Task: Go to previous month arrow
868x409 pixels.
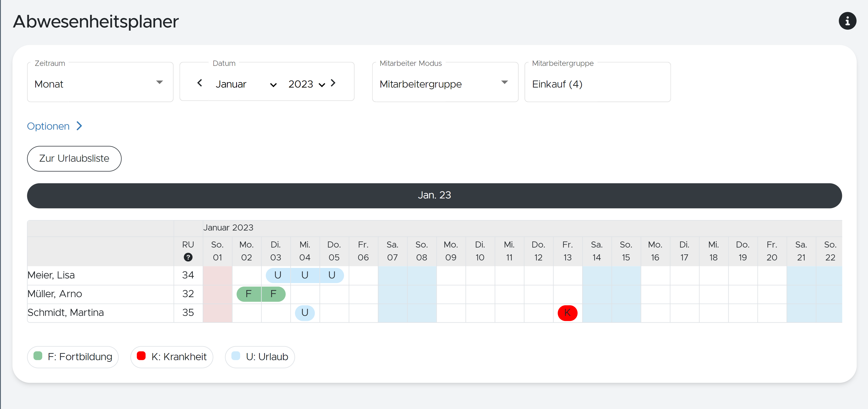Action: click(199, 83)
